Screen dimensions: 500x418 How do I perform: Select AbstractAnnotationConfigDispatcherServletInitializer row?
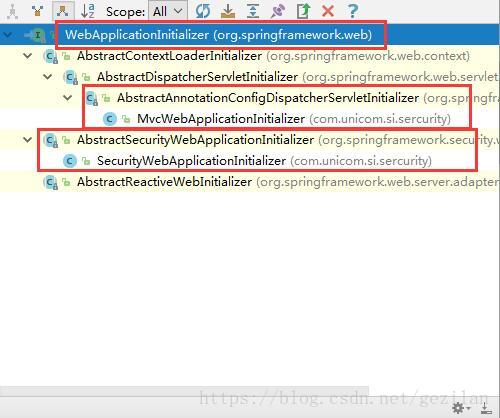click(x=250, y=98)
